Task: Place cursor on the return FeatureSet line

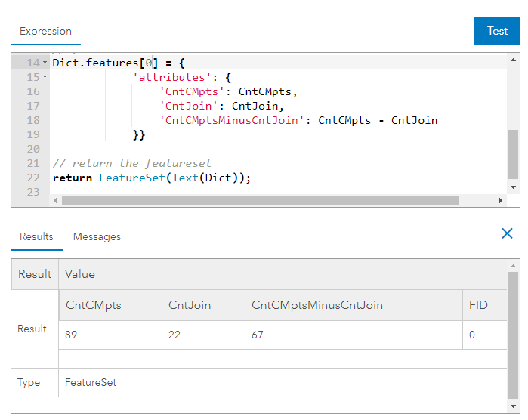Action: click(151, 178)
